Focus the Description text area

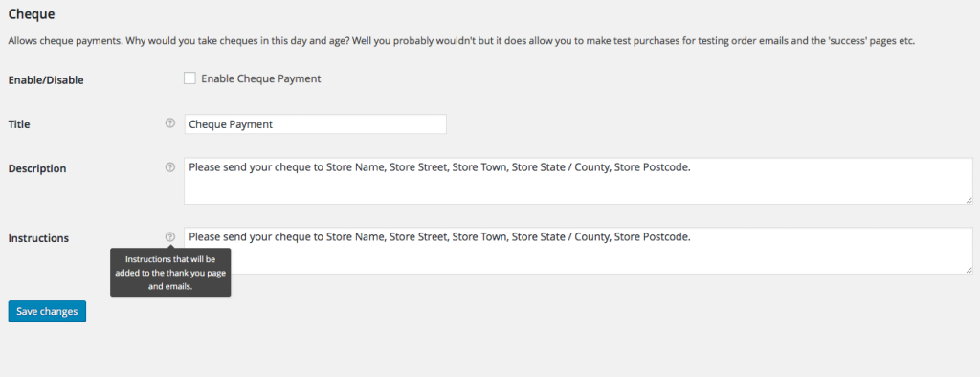(x=578, y=181)
